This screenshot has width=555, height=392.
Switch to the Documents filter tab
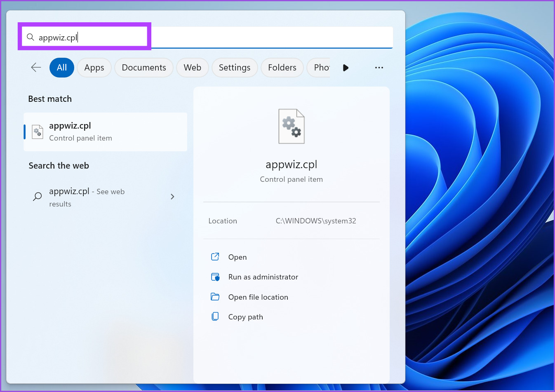(x=143, y=68)
